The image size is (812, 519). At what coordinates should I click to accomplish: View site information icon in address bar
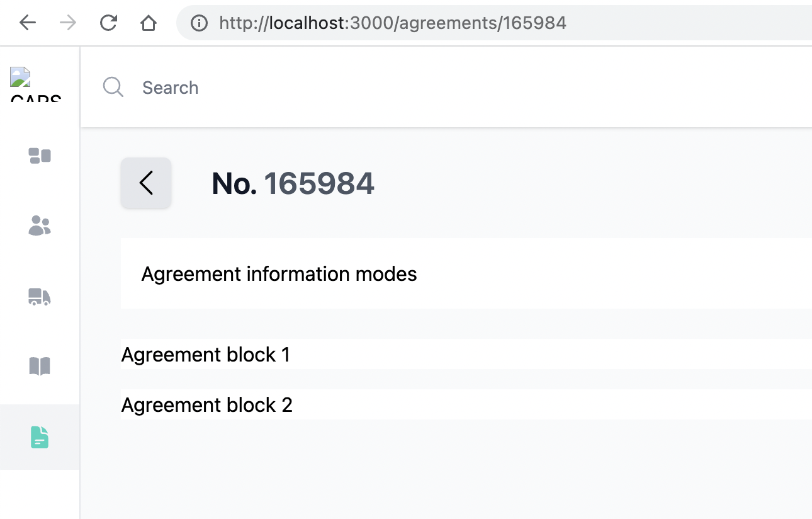click(199, 23)
